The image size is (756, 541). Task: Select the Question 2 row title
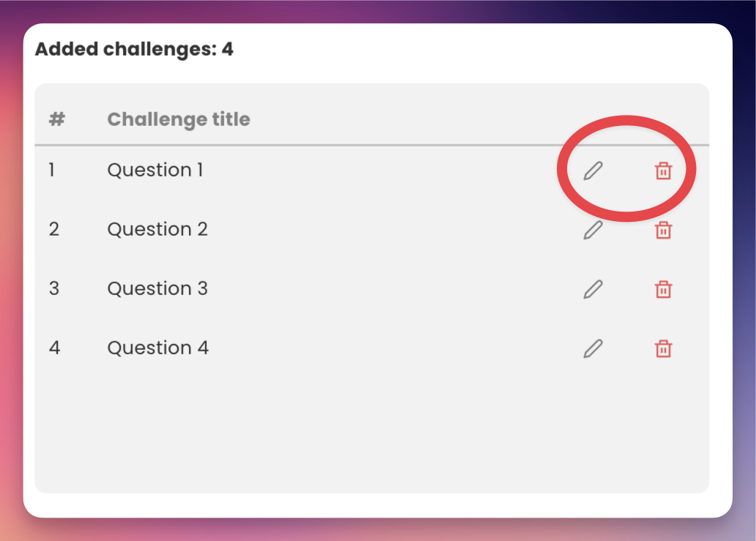[x=157, y=229]
